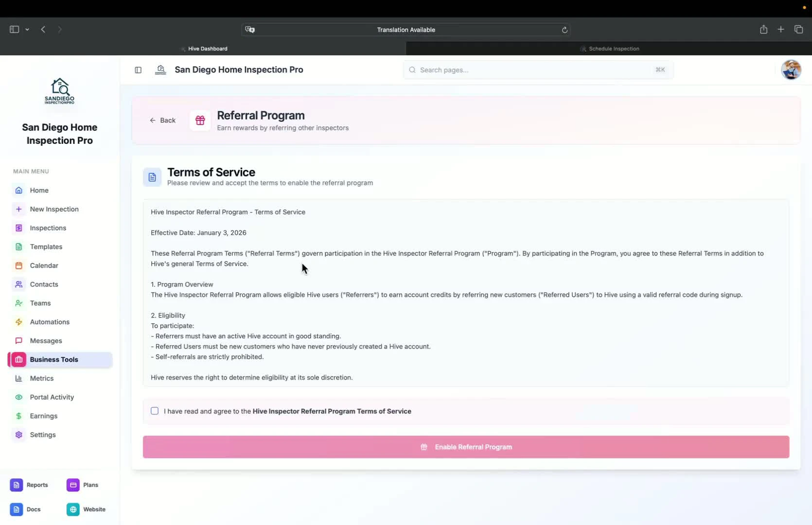812x525 pixels.
Task: Open the Inspections menu item
Action: click(x=60, y=228)
